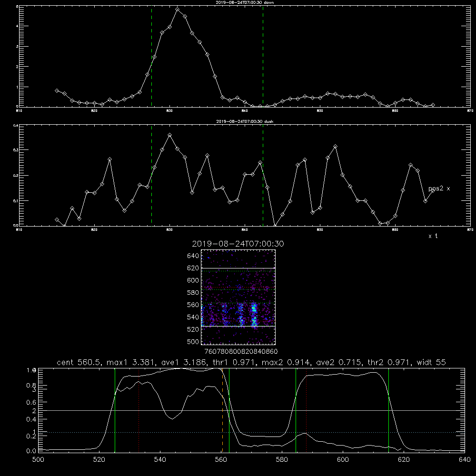Image resolution: width=476 pixels, height=476 pixels.
Task: Click the red dotted line near 533
Action: (x=139, y=410)
